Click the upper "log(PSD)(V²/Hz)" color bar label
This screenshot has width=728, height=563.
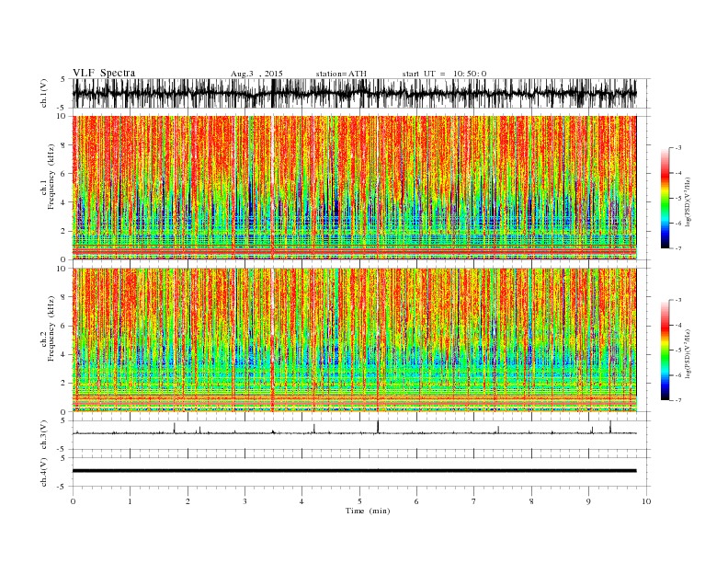pos(689,201)
